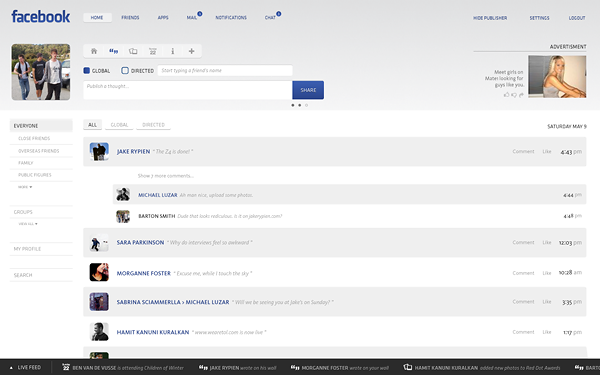The image size is (600, 375).
Task: Switch feed filter to All tab
Action: click(x=93, y=125)
